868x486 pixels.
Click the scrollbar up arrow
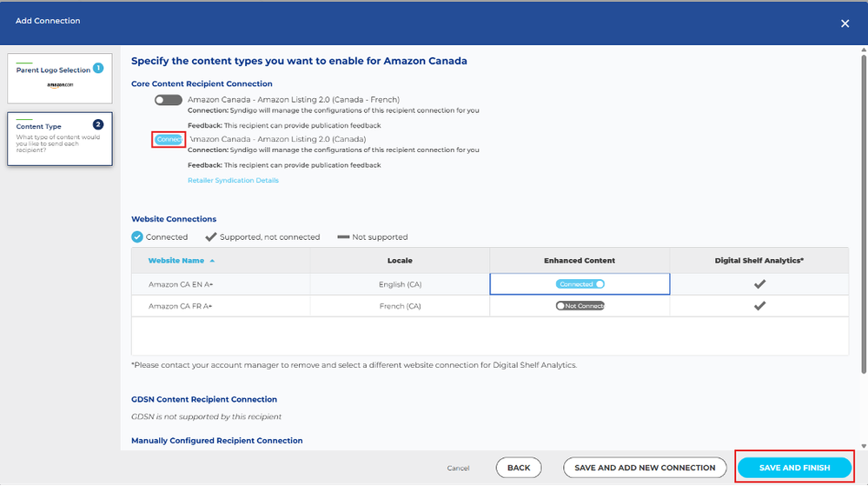pyautogui.click(x=864, y=50)
